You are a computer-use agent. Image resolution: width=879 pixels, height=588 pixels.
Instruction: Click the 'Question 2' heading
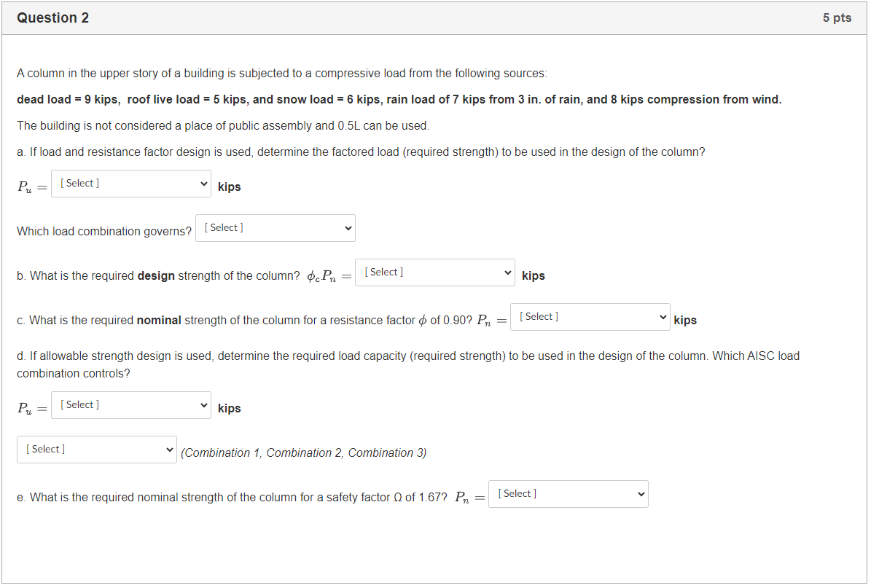click(x=53, y=18)
